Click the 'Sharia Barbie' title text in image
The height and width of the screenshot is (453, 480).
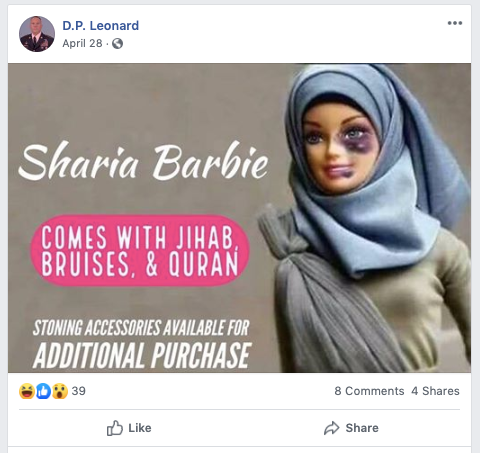pyautogui.click(x=143, y=161)
